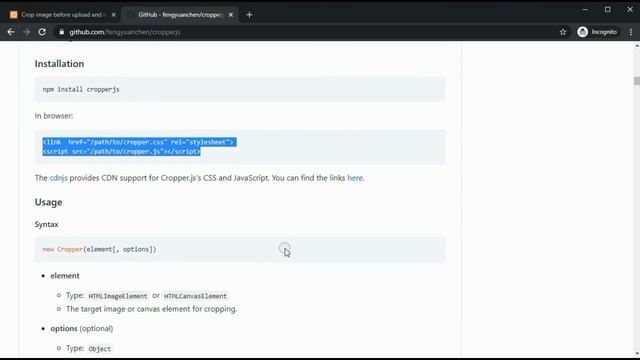The width and height of the screenshot is (640, 360).
Task: Select the GitHub fengyuanchen/cropperjs tab
Action: [x=180, y=15]
